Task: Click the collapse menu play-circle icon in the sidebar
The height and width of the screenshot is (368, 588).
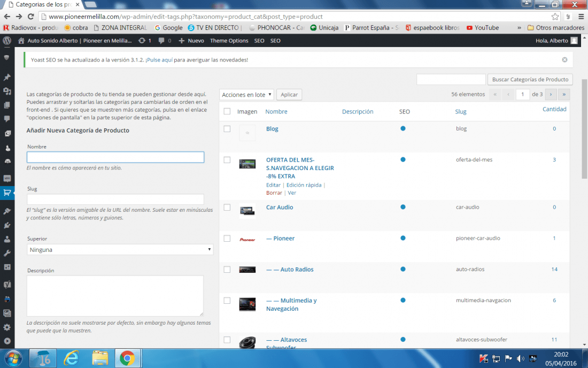Action: [x=7, y=341]
